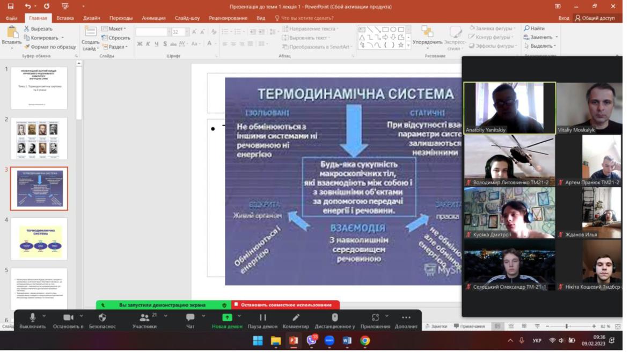644x358 pixels.
Task: Click the Find magnifier in ribbon
Action: point(527,28)
